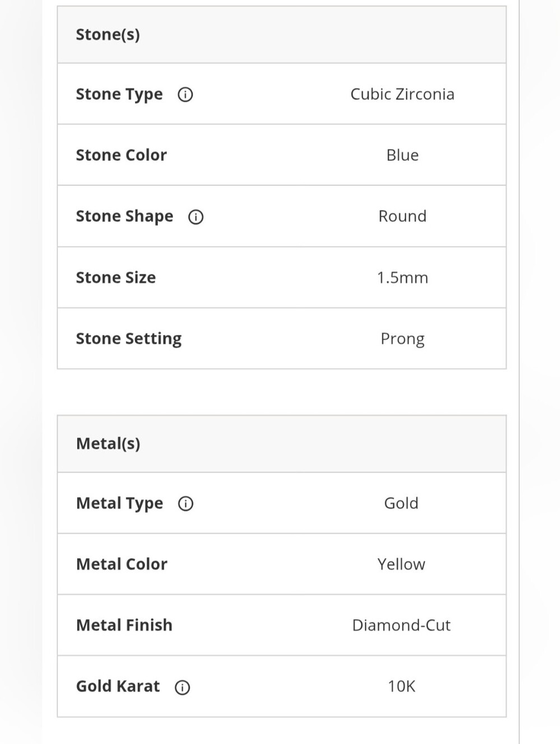Open the Stone Shape info icon
This screenshot has height=744, width=560.
pos(196,217)
